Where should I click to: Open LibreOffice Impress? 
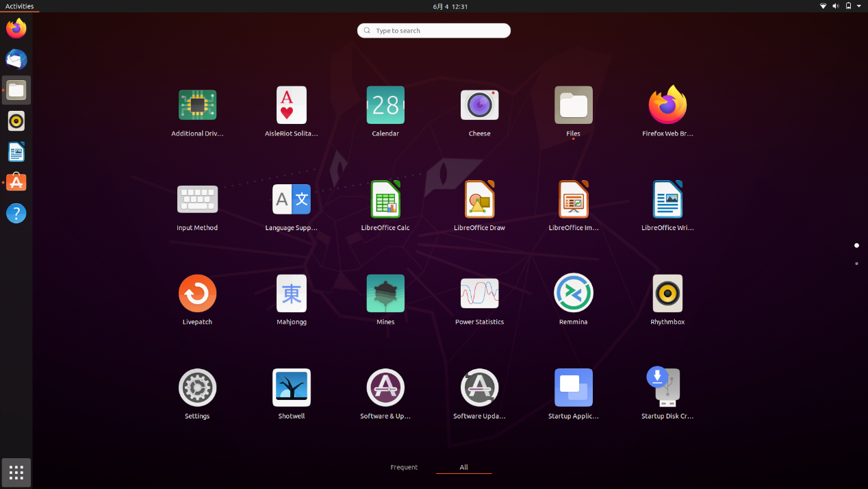tap(574, 199)
